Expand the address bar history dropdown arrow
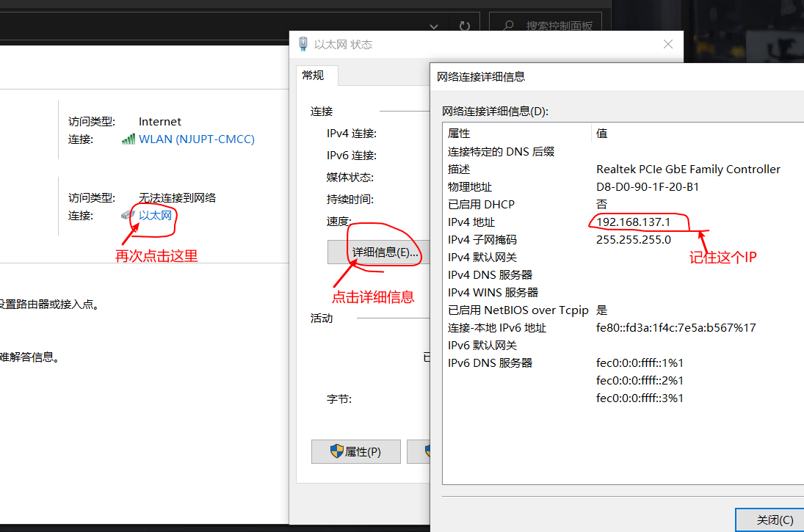 coord(434,26)
